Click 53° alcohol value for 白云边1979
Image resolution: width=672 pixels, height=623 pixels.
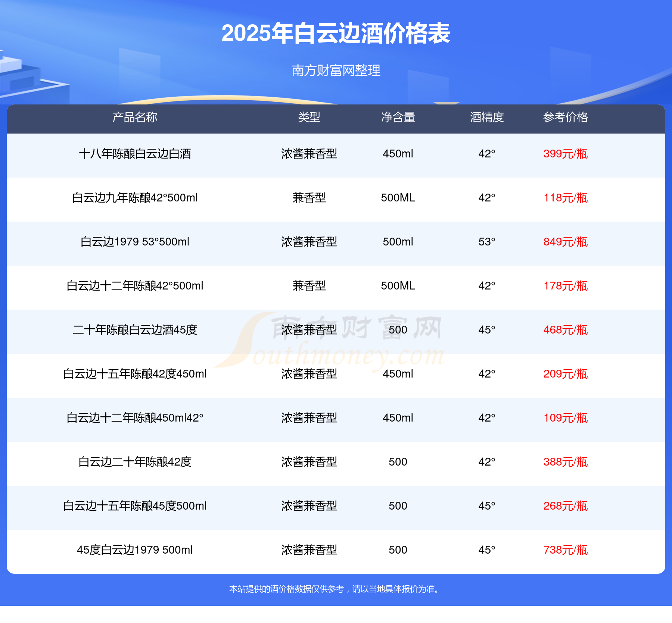pos(487,242)
